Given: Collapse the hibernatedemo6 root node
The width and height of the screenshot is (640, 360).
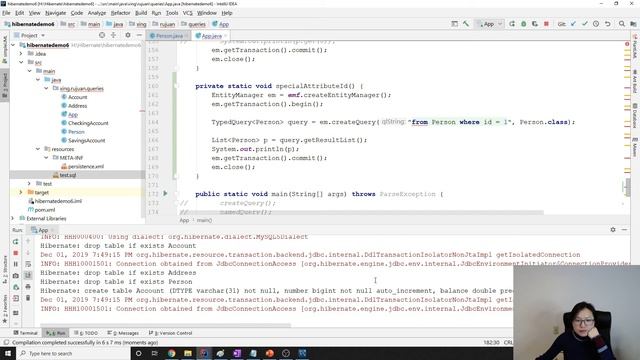Looking at the screenshot, I should 13,45.
